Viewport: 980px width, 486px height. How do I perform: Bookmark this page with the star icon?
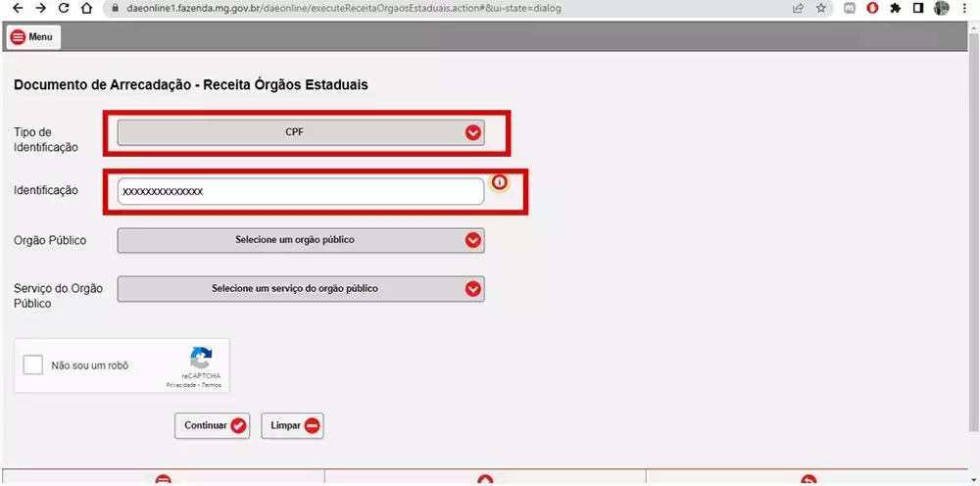click(x=821, y=8)
